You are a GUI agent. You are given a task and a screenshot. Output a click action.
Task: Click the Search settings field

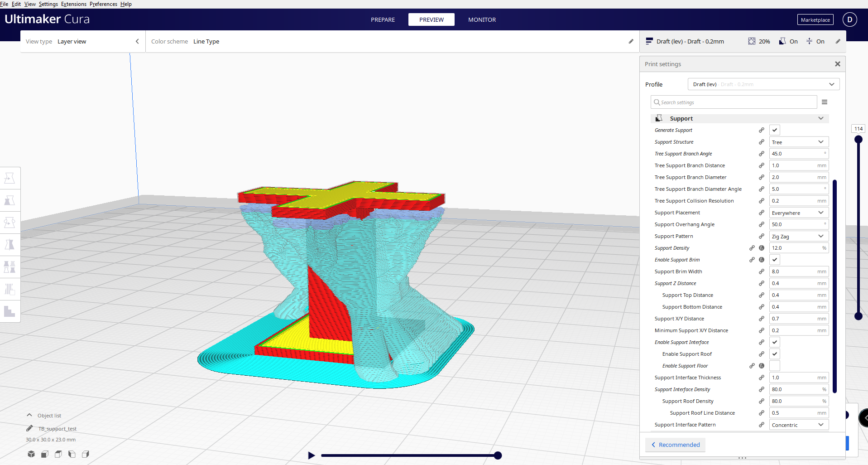coord(734,102)
